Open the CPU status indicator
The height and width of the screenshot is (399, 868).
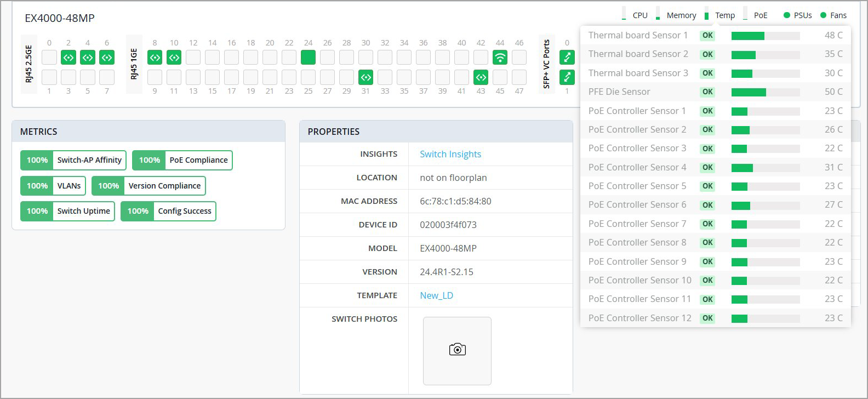[x=635, y=15]
